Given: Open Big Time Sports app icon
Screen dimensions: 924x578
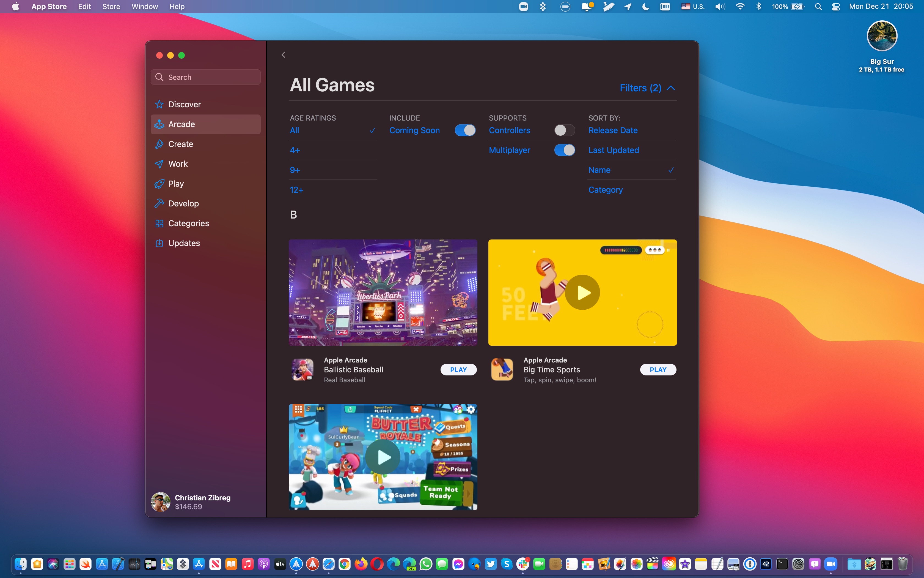Looking at the screenshot, I should pyautogui.click(x=502, y=370).
